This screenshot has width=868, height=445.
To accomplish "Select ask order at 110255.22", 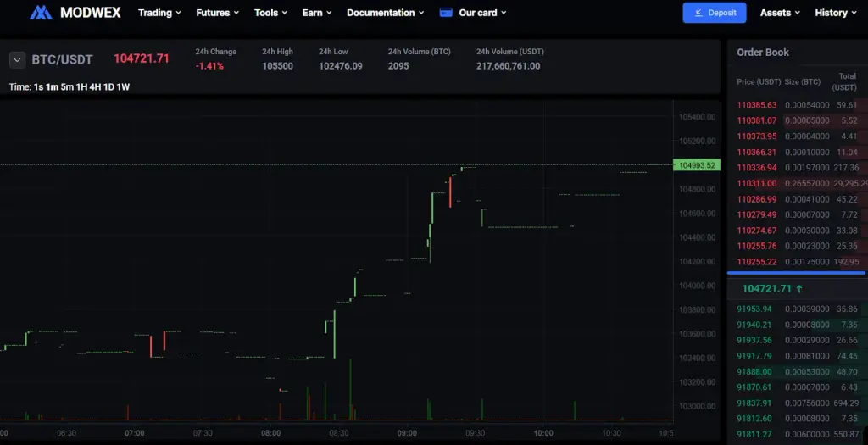I will 798,262.
